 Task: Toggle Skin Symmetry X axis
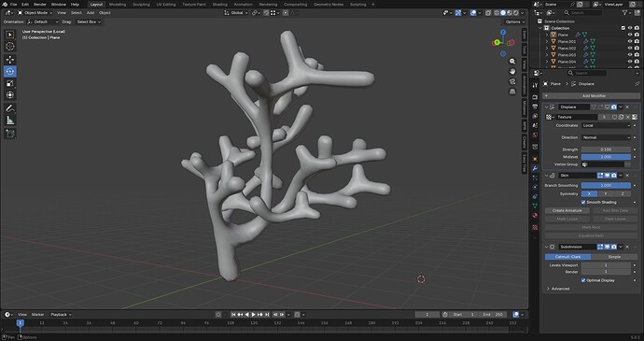(589, 193)
